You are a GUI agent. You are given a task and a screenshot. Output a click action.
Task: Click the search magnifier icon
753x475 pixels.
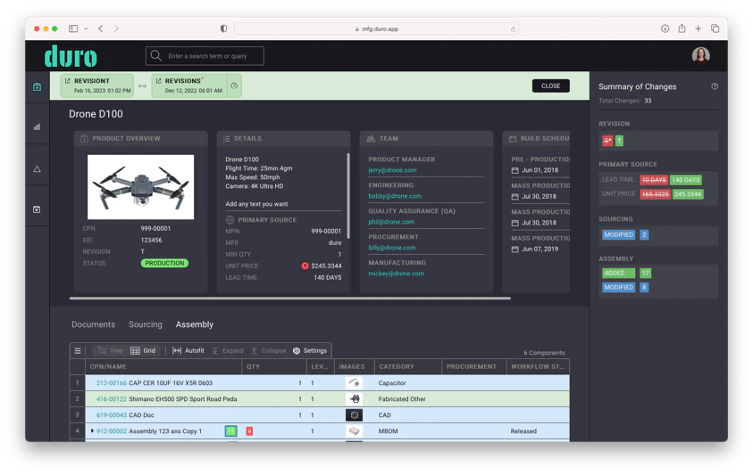coord(156,56)
